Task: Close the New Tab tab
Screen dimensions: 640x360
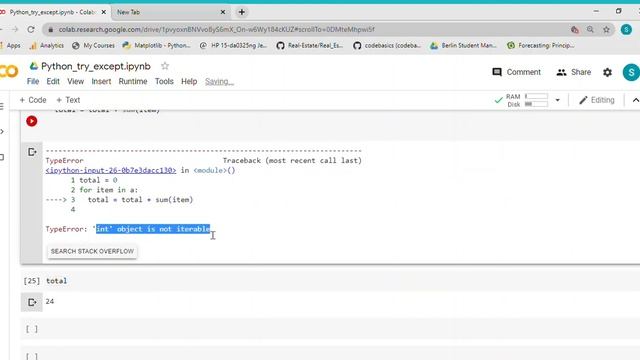Action: (223, 12)
